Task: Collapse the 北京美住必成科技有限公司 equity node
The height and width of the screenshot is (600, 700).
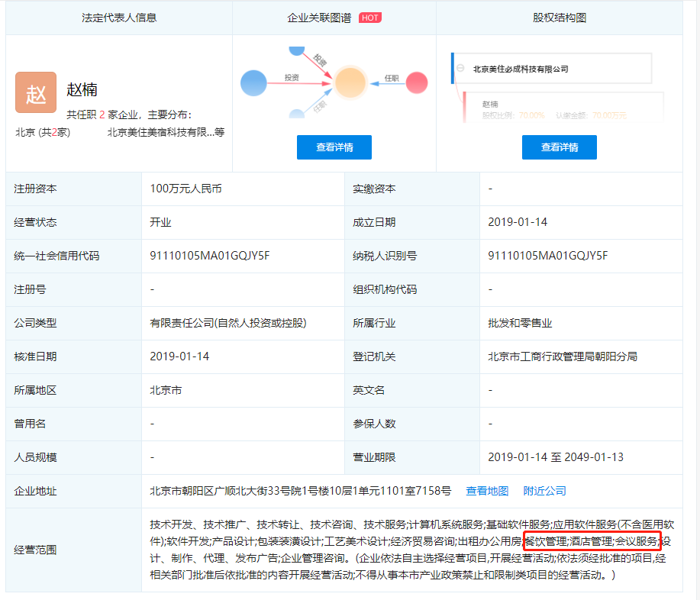Action: pos(460,68)
